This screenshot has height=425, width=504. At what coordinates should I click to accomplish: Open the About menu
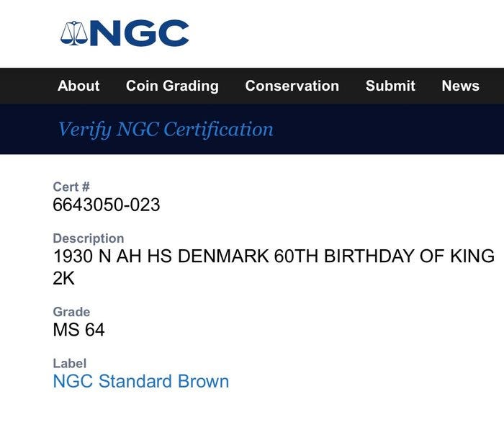tap(78, 86)
